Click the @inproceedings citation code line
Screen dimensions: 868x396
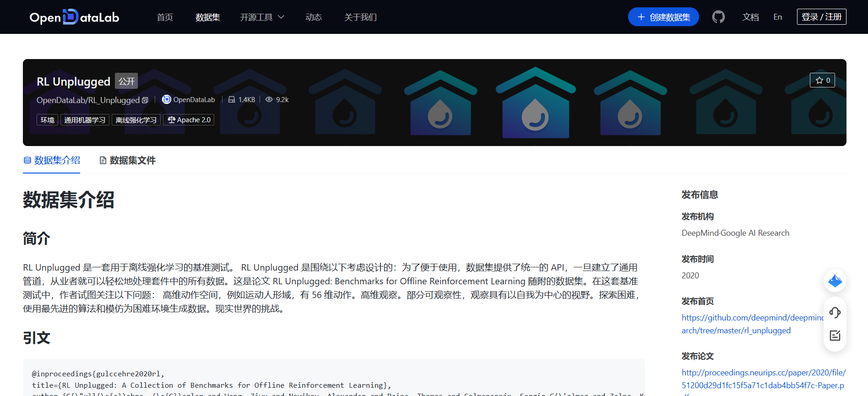pos(98,374)
